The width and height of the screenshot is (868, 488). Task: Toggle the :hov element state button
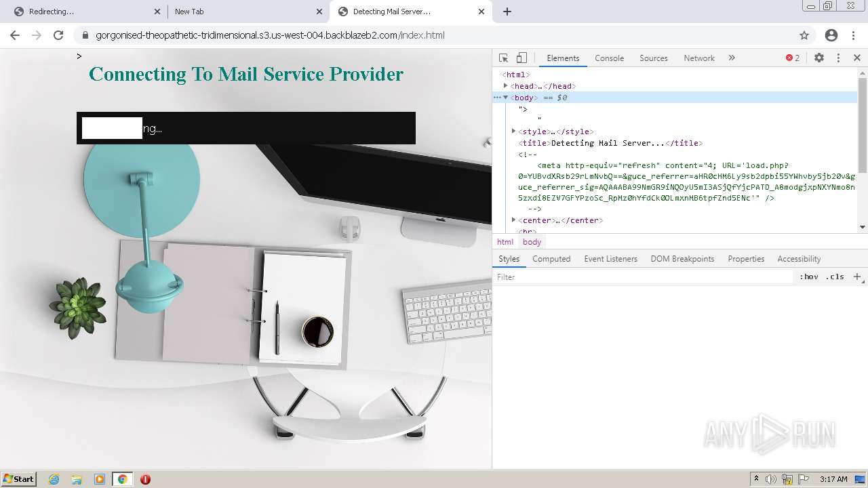tap(808, 277)
